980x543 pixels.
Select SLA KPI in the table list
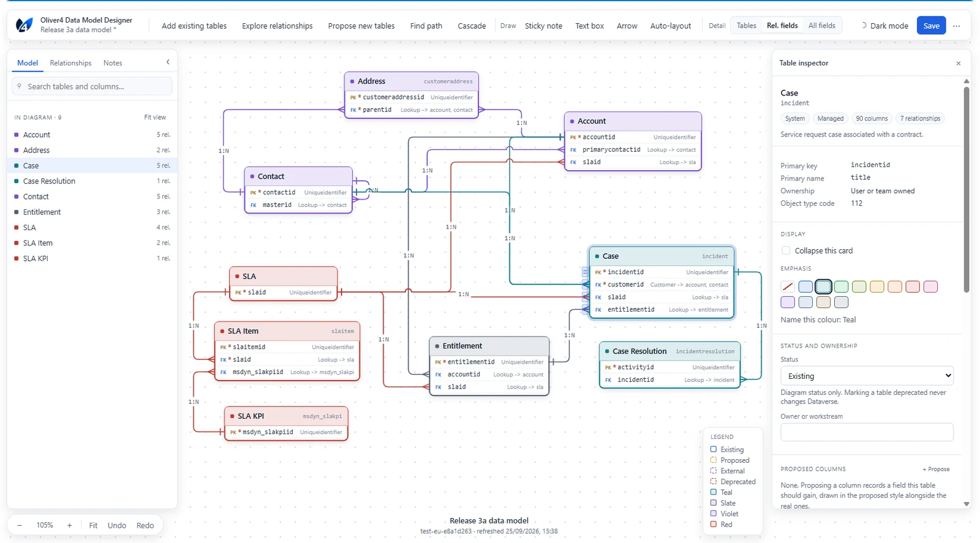pyautogui.click(x=92, y=258)
